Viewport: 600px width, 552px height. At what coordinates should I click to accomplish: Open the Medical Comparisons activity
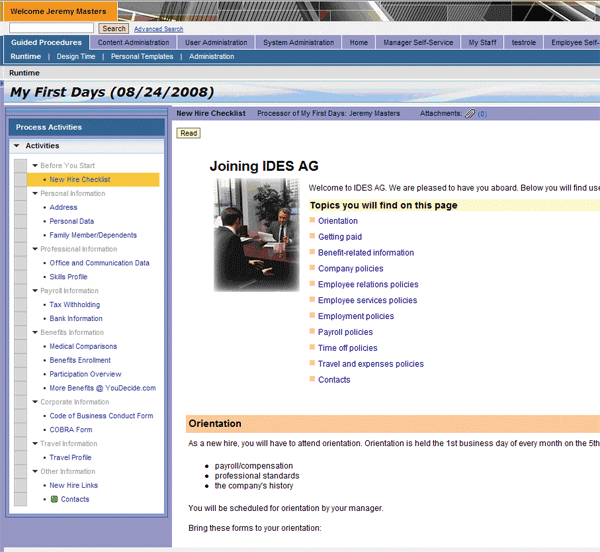(83, 347)
